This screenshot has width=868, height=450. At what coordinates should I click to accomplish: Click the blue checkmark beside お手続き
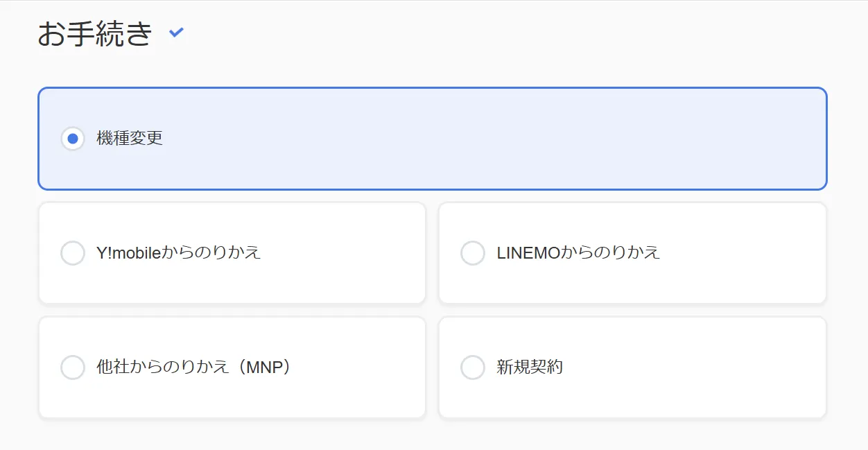click(x=177, y=32)
